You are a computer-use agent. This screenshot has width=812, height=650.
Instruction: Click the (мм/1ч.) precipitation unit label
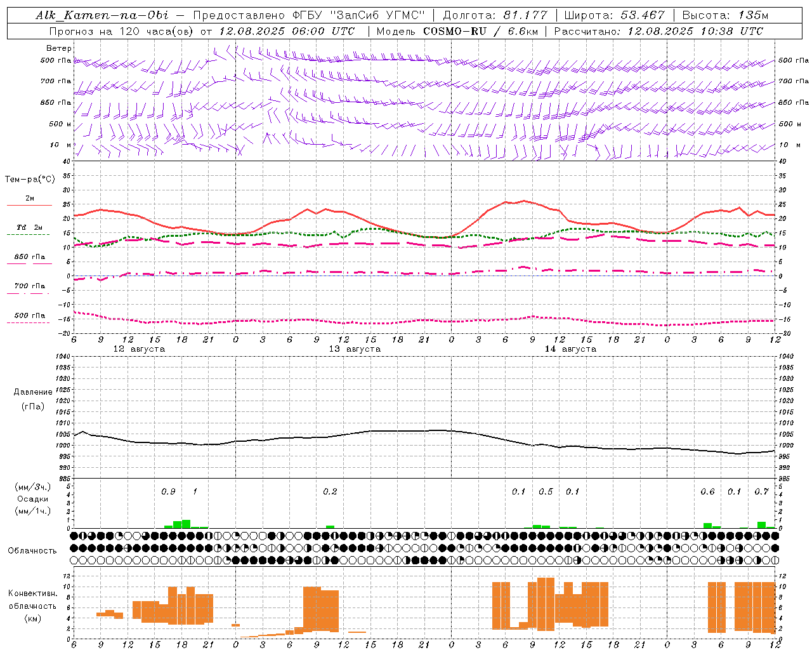(33, 511)
